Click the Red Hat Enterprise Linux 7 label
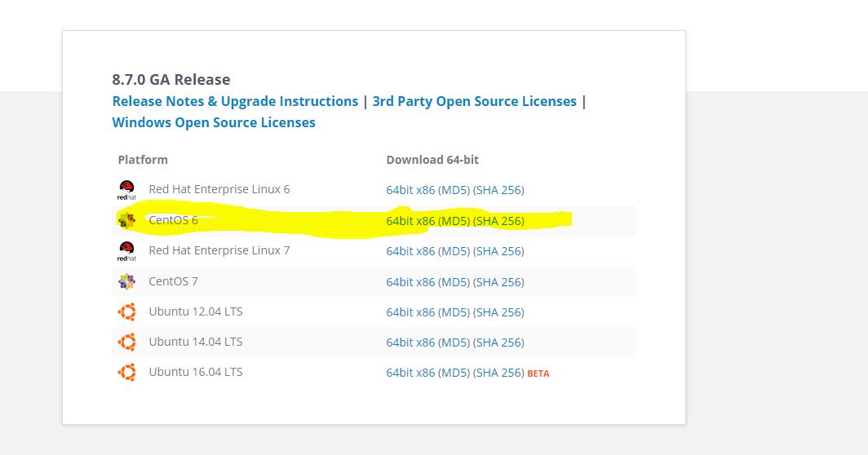 point(219,251)
